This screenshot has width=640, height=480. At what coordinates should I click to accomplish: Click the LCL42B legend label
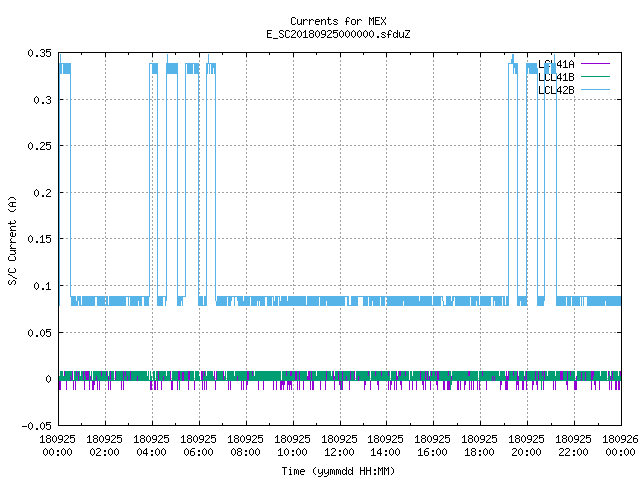coord(556,90)
